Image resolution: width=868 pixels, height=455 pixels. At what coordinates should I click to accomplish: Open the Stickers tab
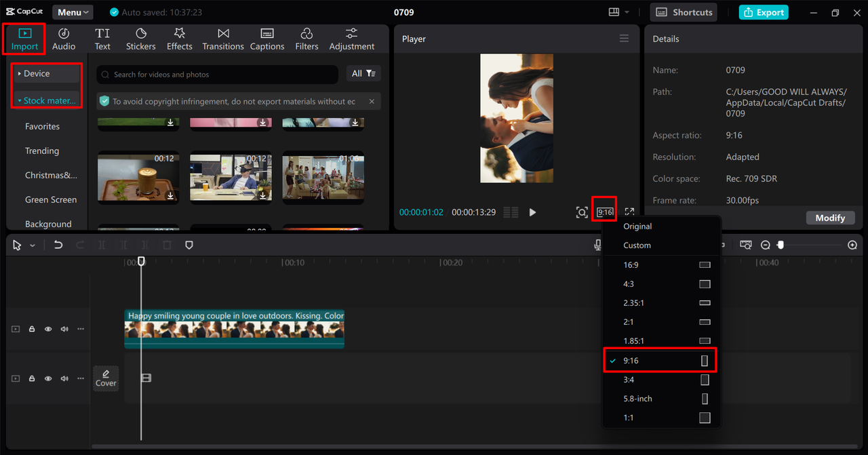pos(141,39)
